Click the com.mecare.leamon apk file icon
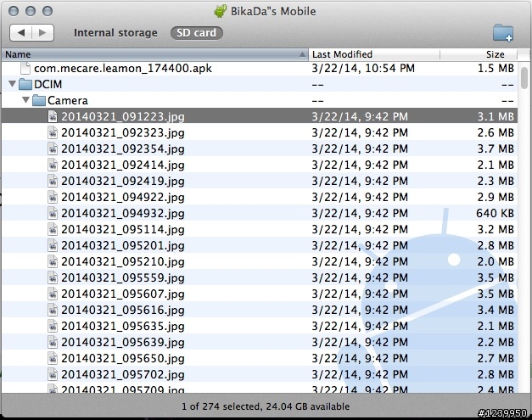The height and width of the screenshot is (420, 532). pyautogui.click(x=25, y=68)
